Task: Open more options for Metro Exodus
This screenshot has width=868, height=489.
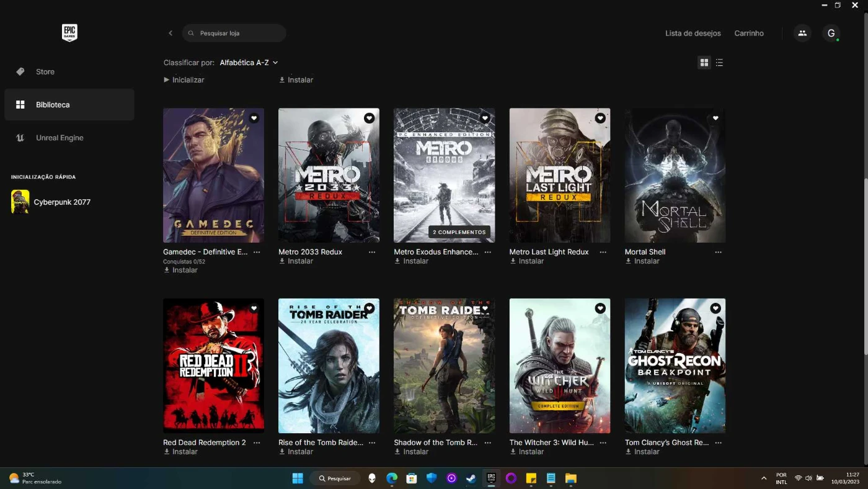Action: click(x=487, y=252)
